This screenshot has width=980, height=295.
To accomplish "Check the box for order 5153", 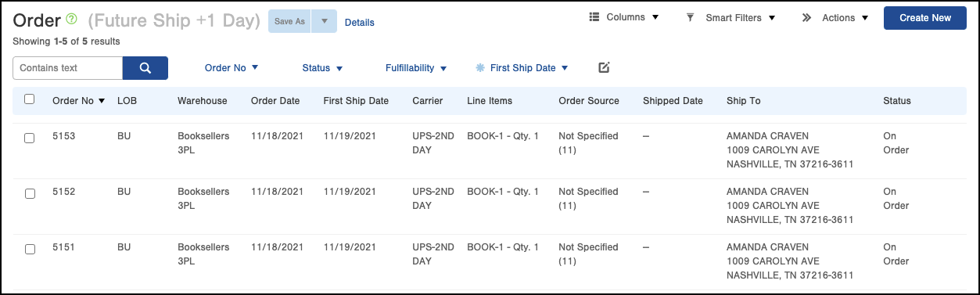I will 30,138.
